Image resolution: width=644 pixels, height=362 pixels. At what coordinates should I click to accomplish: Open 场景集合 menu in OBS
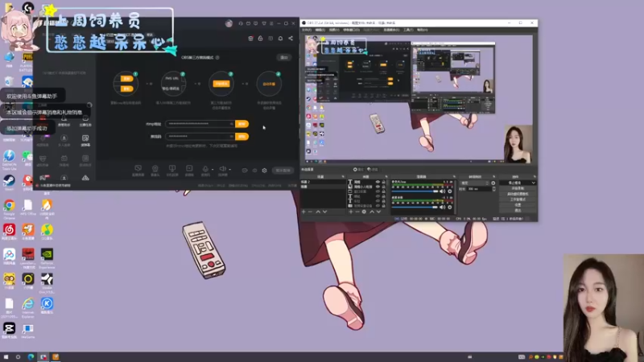click(391, 30)
